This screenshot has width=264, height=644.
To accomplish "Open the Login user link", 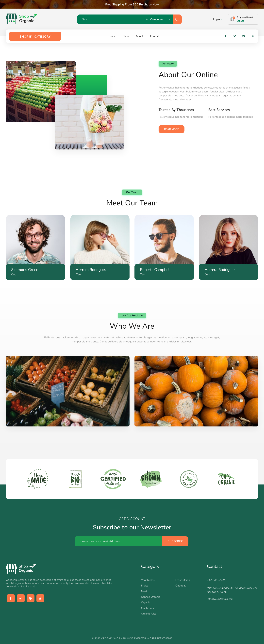I will pos(218,19).
